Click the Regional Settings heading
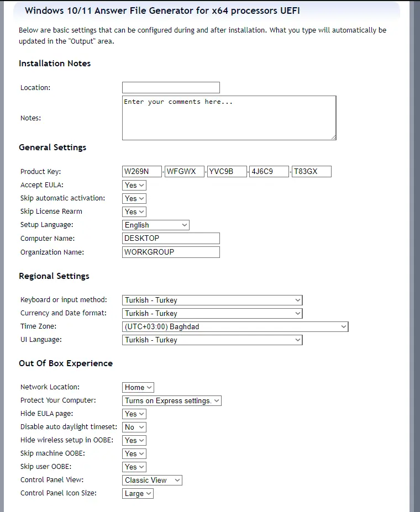Screen dimensions: 420x512 [x=54, y=276]
